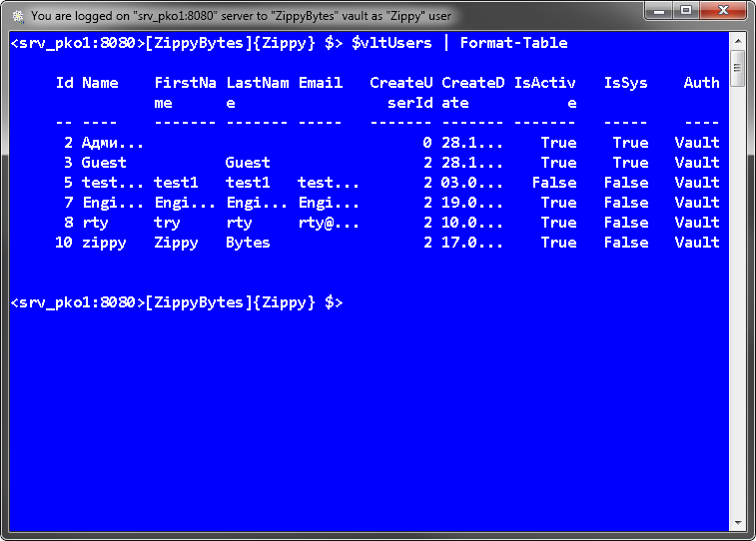Close the console window
Image resolution: width=756 pixels, height=541 pixels.
723,11
